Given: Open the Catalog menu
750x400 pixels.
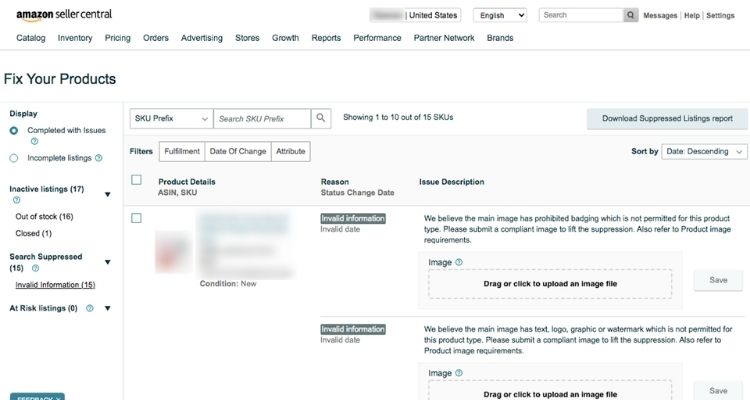Looking at the screenshot, I should pyautogui.click(x=31, y=38).
